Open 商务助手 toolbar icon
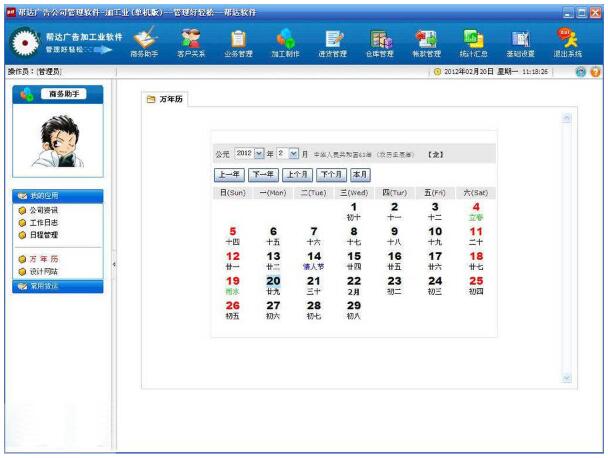 [x=144, y=43]
